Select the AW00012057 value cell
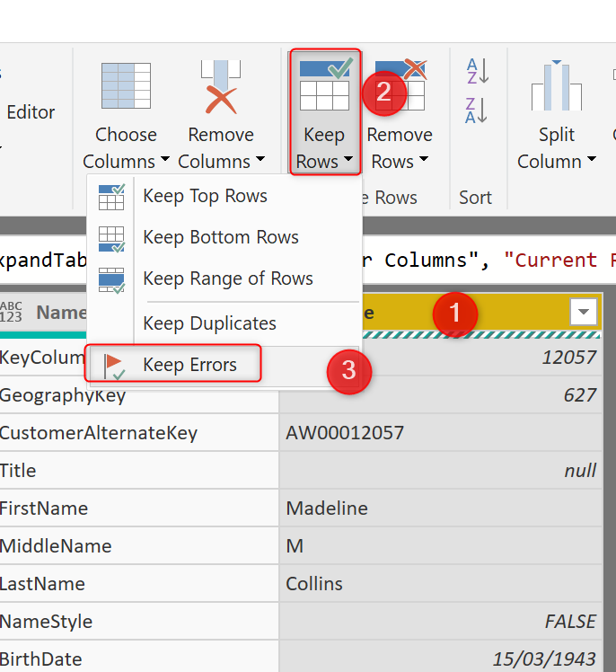 coord(345,433)
